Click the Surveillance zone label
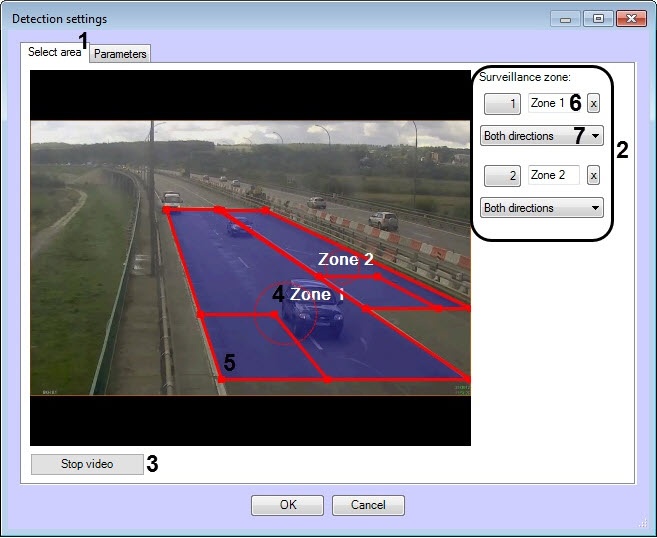Screen dimensions: 657x538 [x=525, y=77]
